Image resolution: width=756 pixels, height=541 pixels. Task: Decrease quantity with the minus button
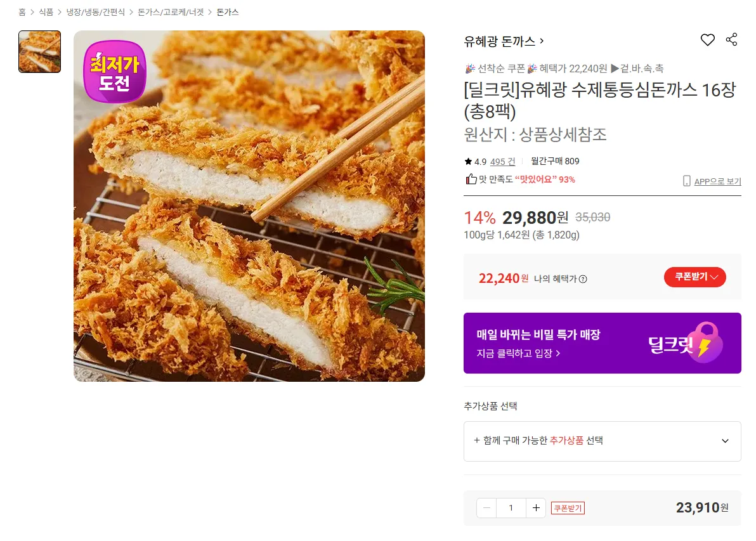(486, 507)
